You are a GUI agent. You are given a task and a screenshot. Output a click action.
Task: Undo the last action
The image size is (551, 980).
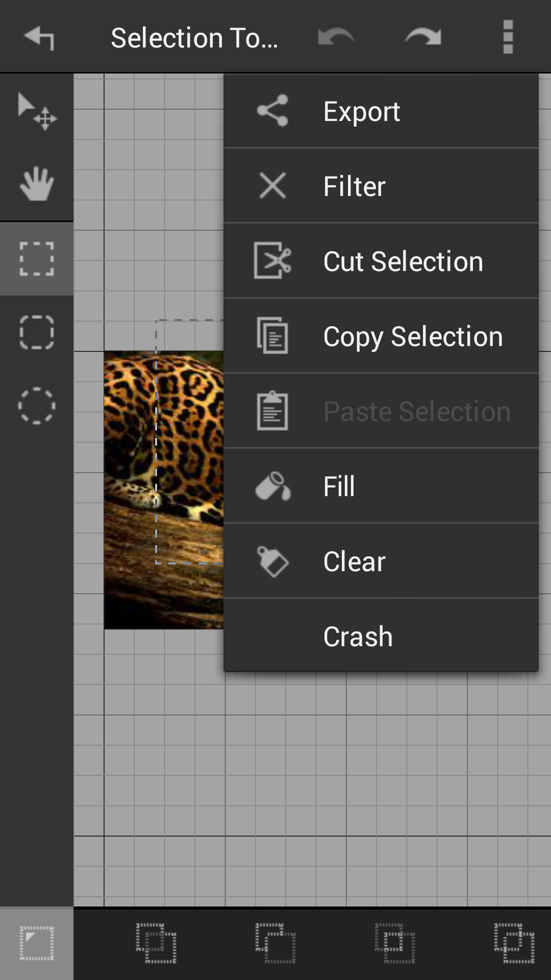click(x=336, y=37)
